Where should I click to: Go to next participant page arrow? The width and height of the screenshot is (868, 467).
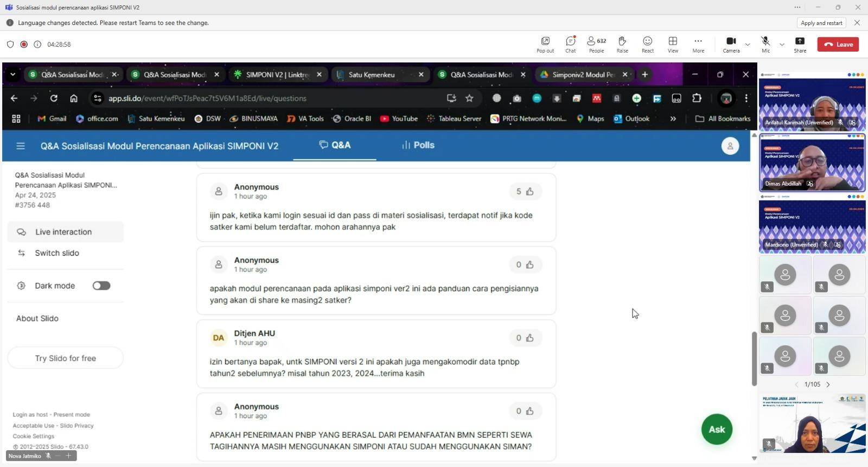pos(828,384)
